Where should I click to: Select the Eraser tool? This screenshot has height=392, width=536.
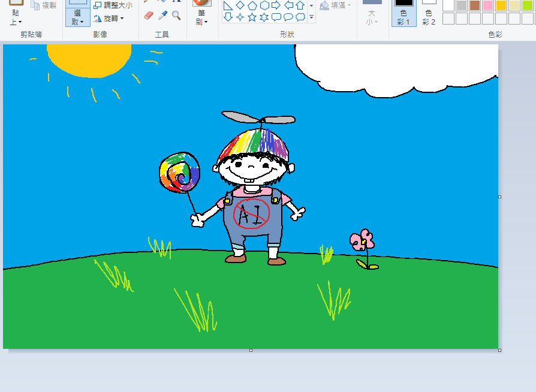tap(149, 16)
